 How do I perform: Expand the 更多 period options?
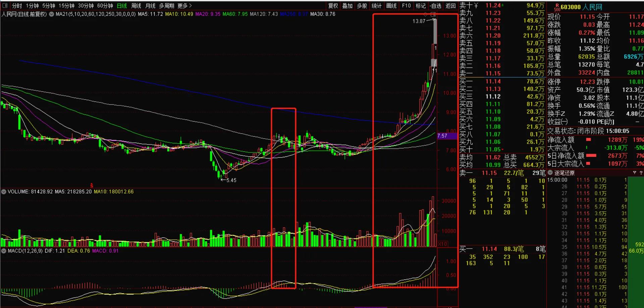click(x=184, y=6)
